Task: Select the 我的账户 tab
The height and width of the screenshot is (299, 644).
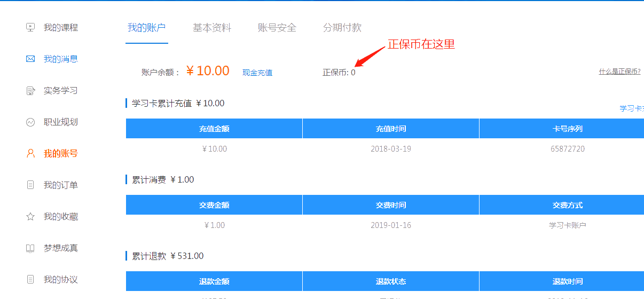Action: (x=147, y=28)
